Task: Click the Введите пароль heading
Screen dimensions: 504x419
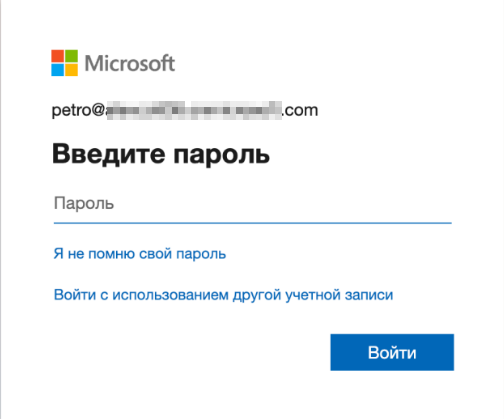Action: (x=161, y=154)
